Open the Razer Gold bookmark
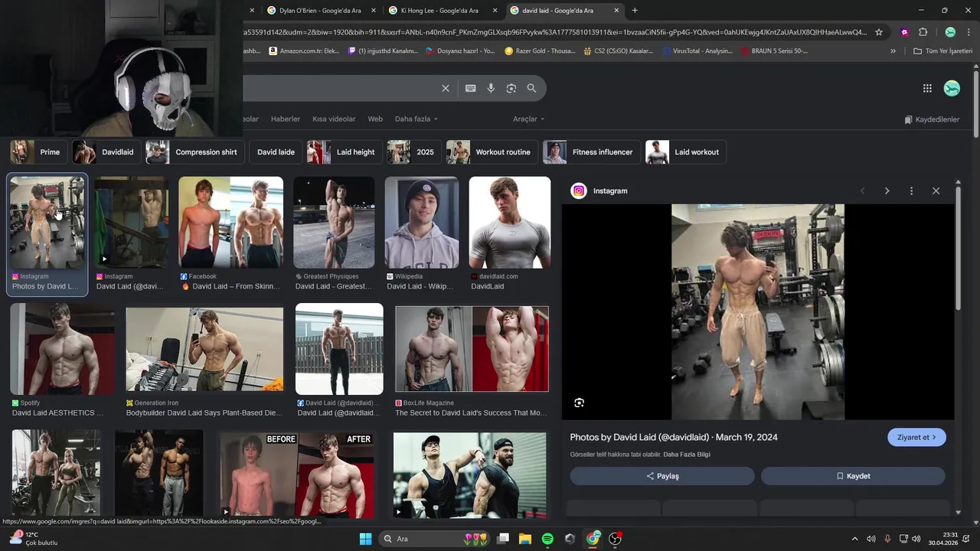The image size is (980, 551). point(540,51)
